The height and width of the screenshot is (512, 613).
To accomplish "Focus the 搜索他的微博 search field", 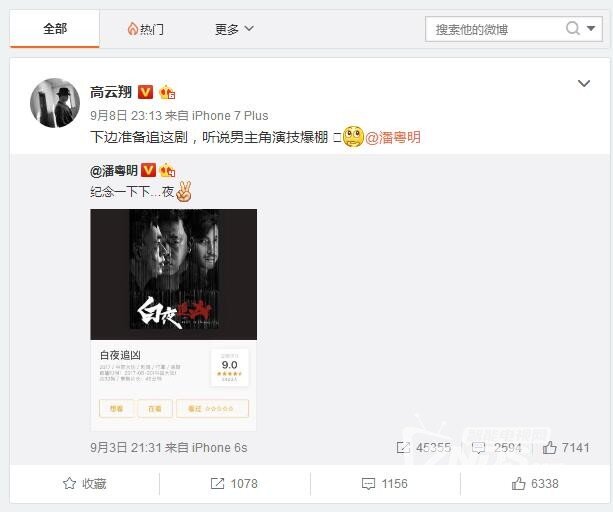I will pyautogui.click(x=496, y=29).
